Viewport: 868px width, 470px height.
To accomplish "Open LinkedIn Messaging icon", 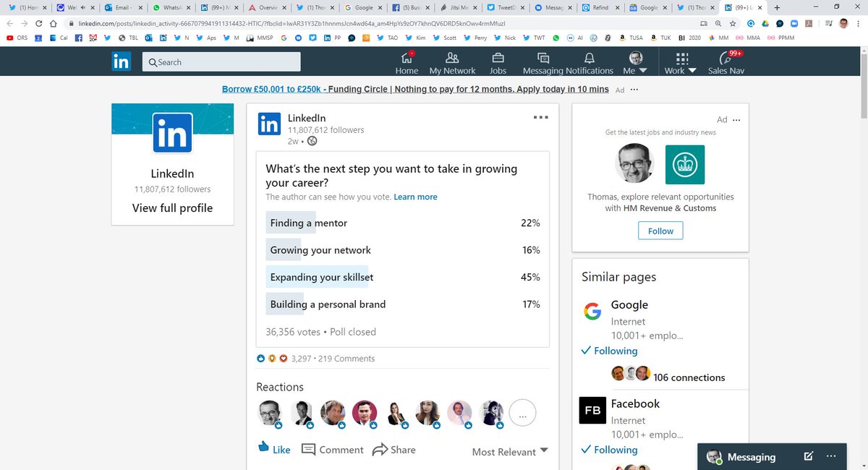I will [x=544, y=62].
